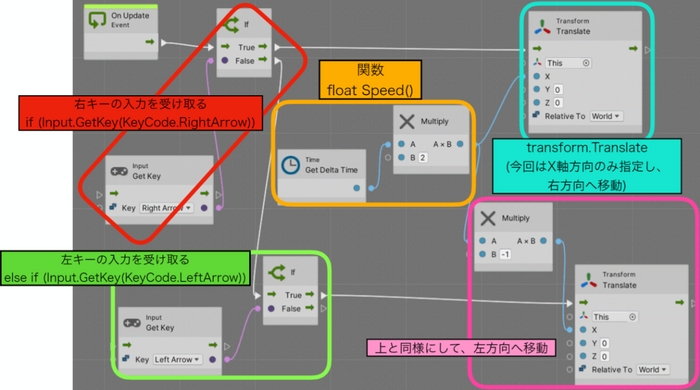Click the bottom Transform Translate axes icon
700x390 pixels.
click(x=588, y=280)
